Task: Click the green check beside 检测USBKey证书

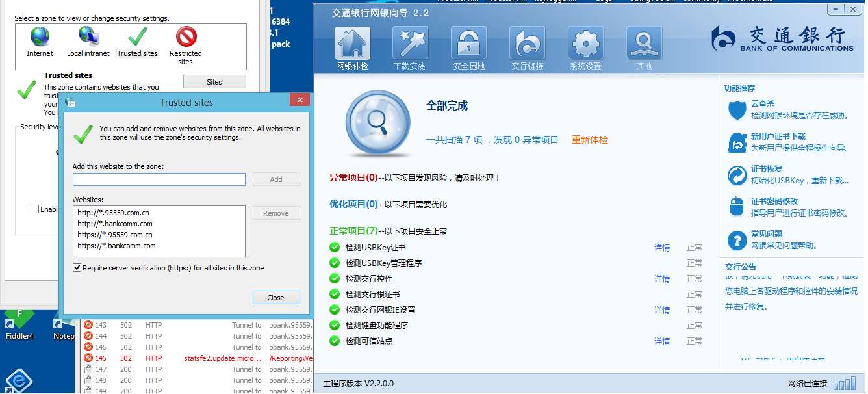Action: (x=335, y=247)
